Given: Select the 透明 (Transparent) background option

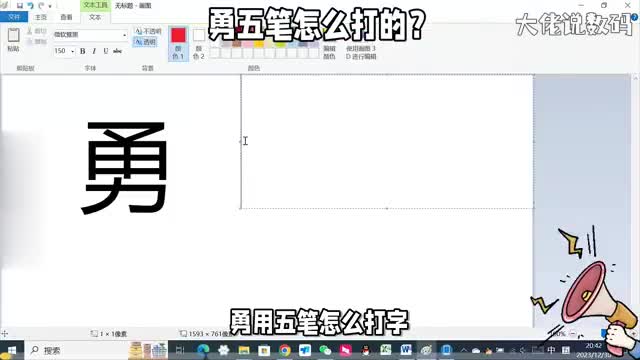Looking at the screenshot, I should (145, 42).
